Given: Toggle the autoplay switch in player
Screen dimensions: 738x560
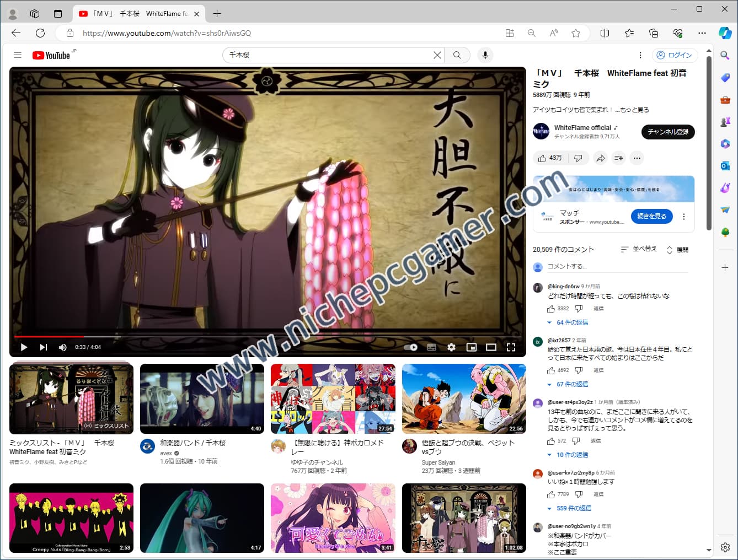Looking at the screenshot, I should click(x=411, y=347).
